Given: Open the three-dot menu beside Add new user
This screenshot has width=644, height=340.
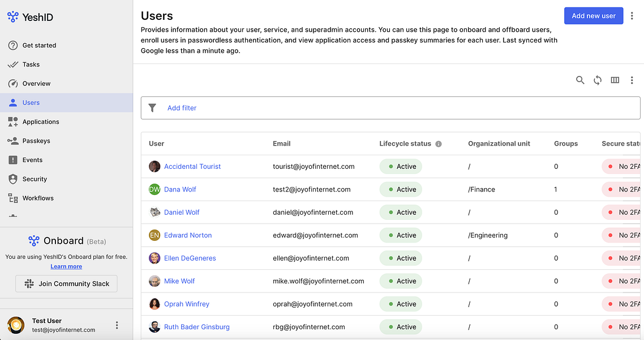Looking at the screenshot, I should click(632, 16).
